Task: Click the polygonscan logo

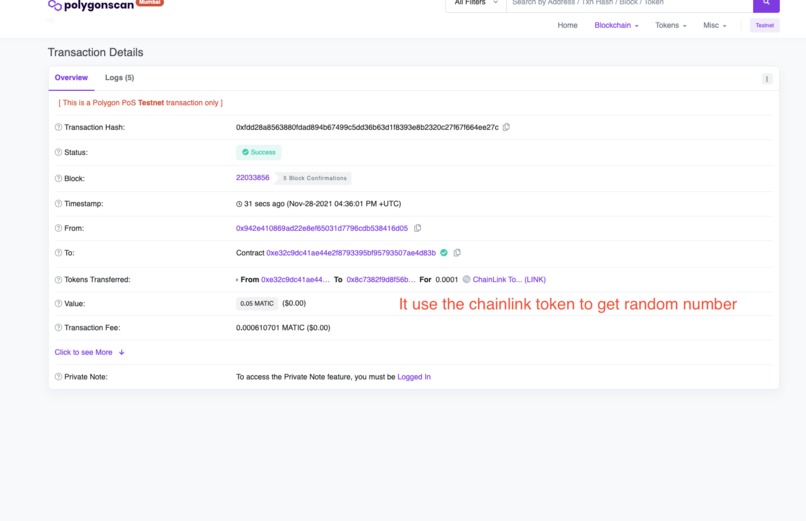Action: 90,5
